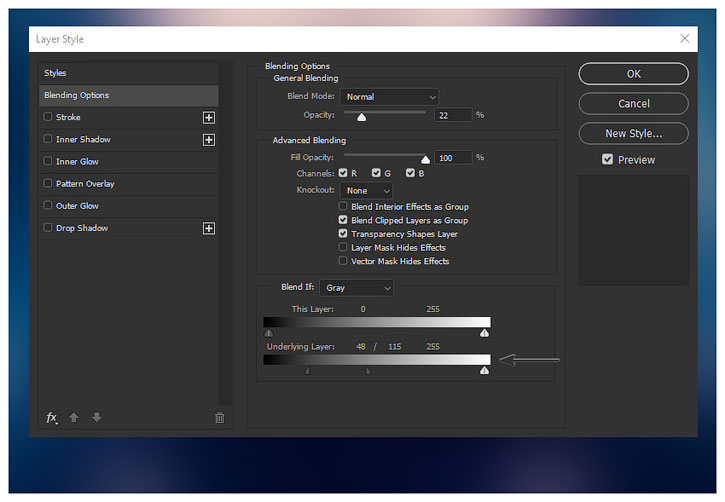Select Blending Options in the styles list

point(128,96)
